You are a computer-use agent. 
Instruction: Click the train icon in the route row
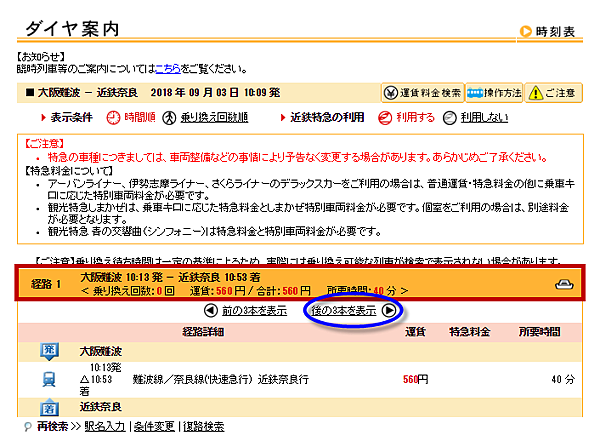tap(49, 379)
